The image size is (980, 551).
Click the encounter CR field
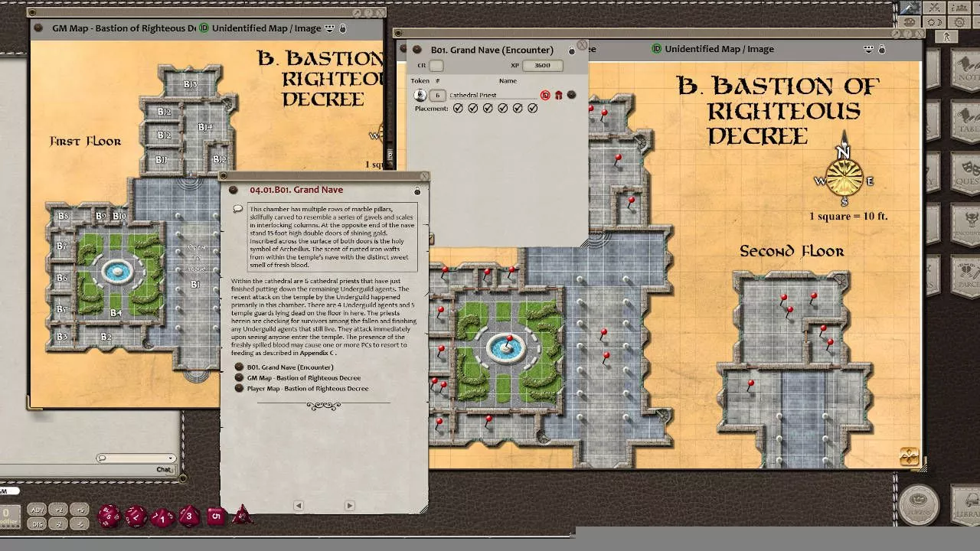pos(436,66)
